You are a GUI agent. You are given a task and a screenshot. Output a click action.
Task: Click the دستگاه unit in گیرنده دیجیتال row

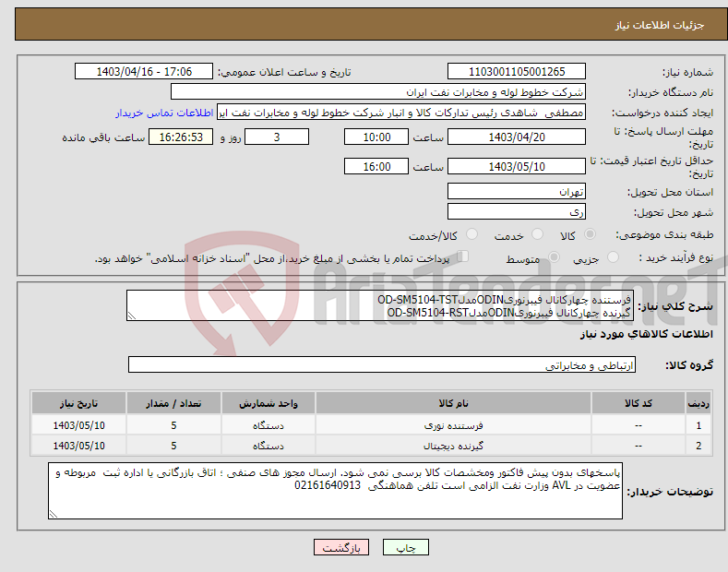tap(269, 446)
